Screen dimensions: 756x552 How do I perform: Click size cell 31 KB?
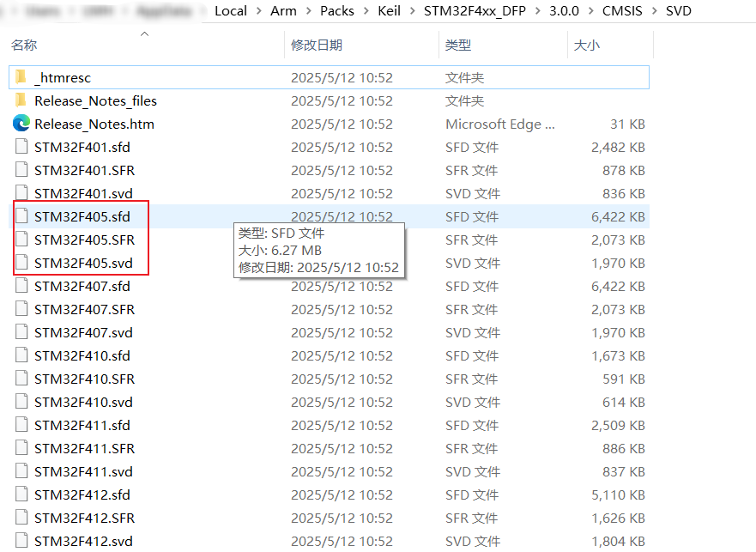627,124
